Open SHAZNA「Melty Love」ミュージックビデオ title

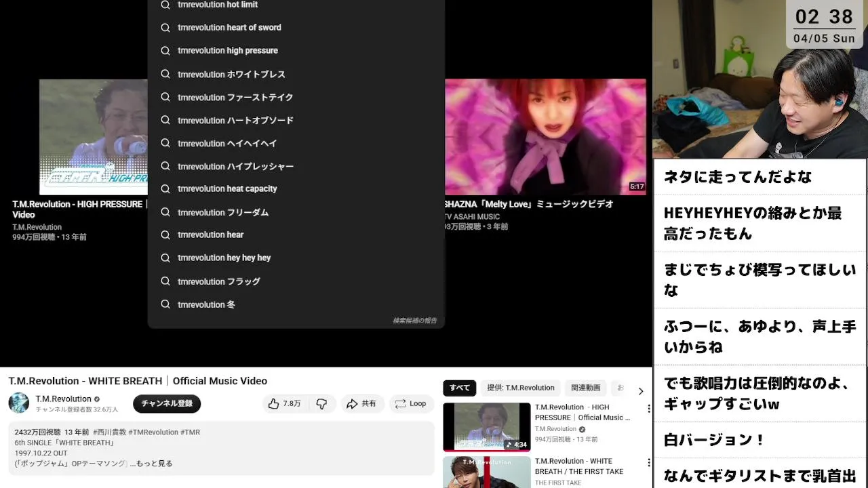(x=529, y=204)
